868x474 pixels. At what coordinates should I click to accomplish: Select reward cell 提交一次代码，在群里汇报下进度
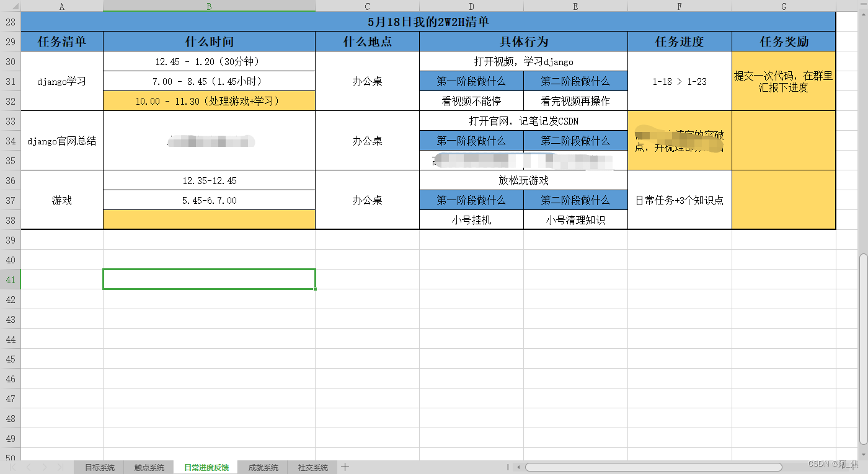coord(784,81)
